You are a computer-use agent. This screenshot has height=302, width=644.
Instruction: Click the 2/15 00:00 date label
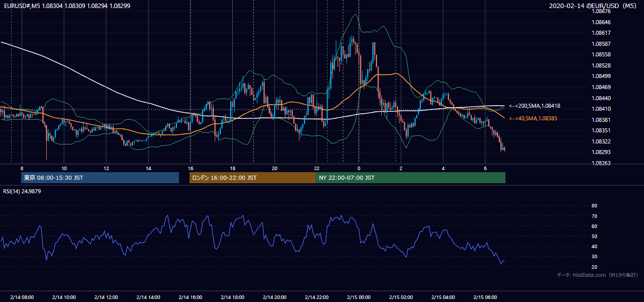point(359,297)
